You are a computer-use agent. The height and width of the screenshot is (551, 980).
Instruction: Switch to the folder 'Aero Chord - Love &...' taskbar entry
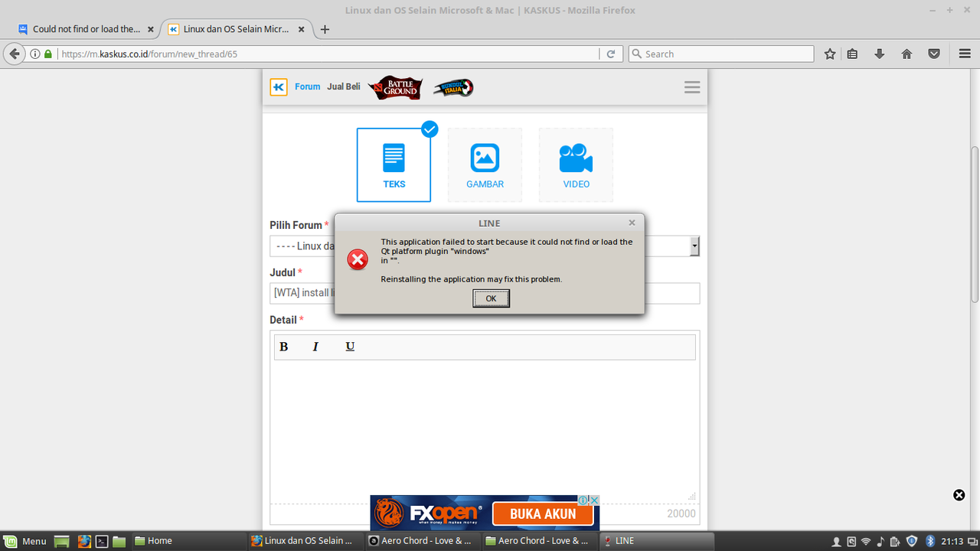click(541, 541)
